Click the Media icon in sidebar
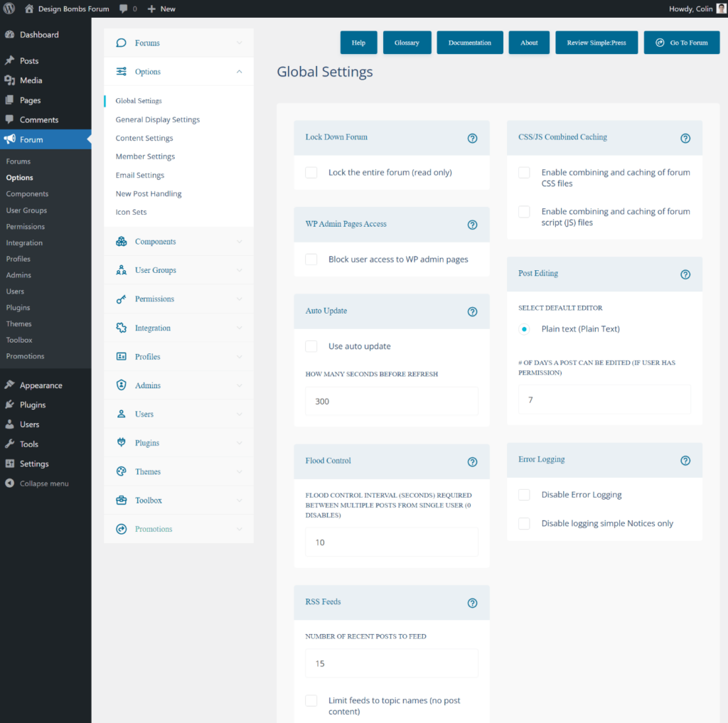This screenshot has width=728, height=723. [x=10, y=80]
